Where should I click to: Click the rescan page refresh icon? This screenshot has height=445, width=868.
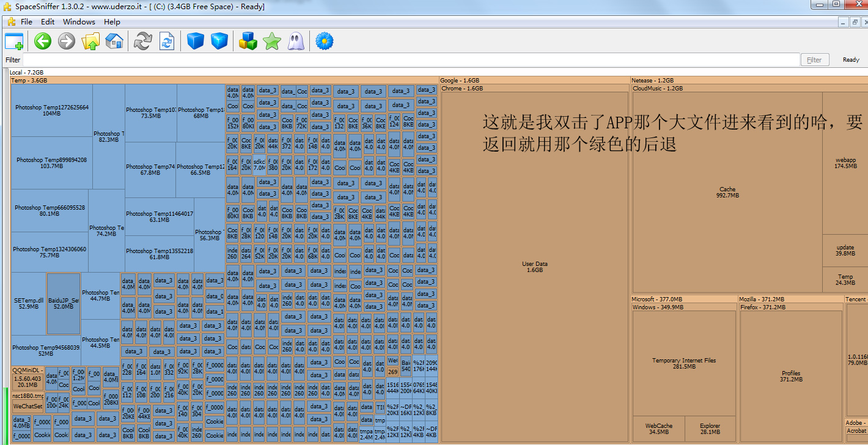tap(166, 42)
